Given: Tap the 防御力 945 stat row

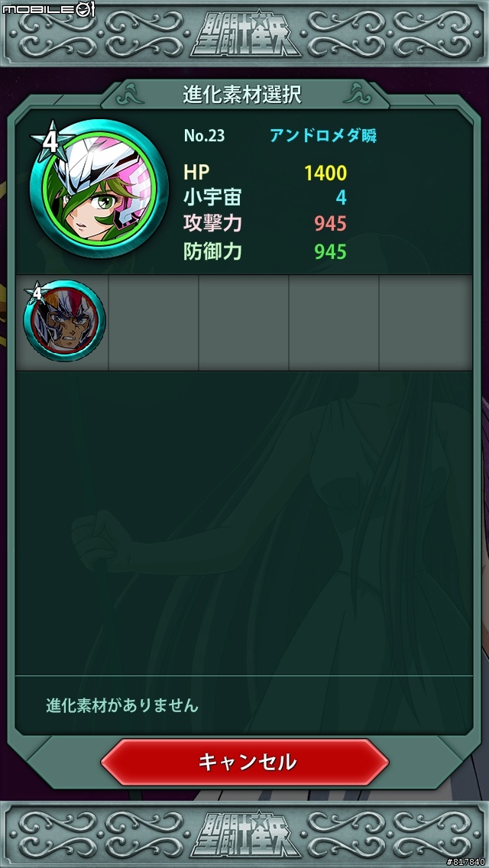Looking at the screenshot, I should 265,252.
